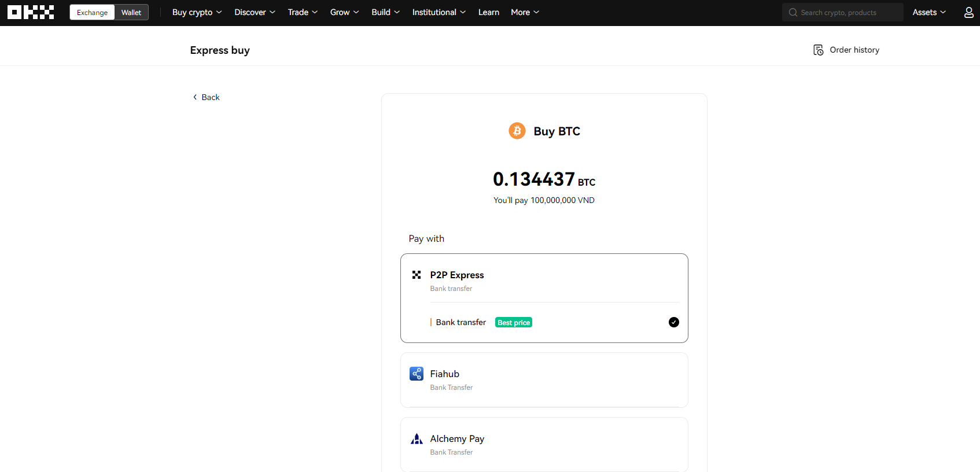Click the Alchemy Pay logo icon
Viewport: 980px width, 472px height.
417,439
